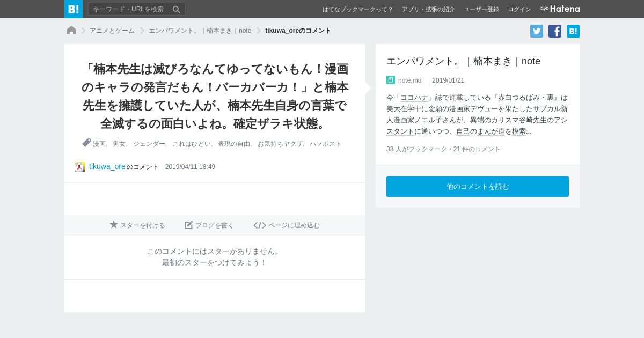
Task: Click スターを付ける star button
Action: click(137, 225)
